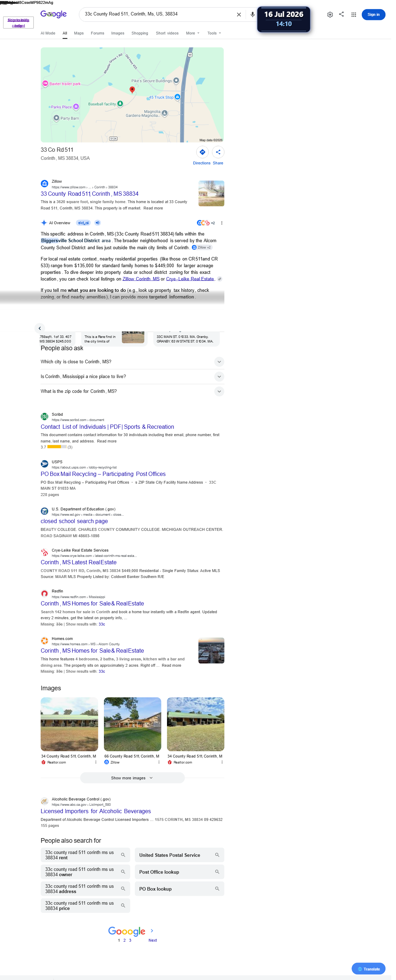Open AI Overview three-dot menu

(222, 223)
